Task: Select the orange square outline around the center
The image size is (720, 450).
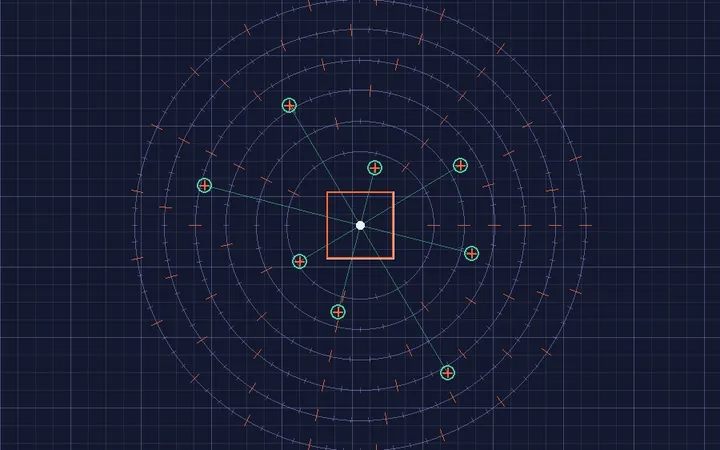Action: click(360, 225)
